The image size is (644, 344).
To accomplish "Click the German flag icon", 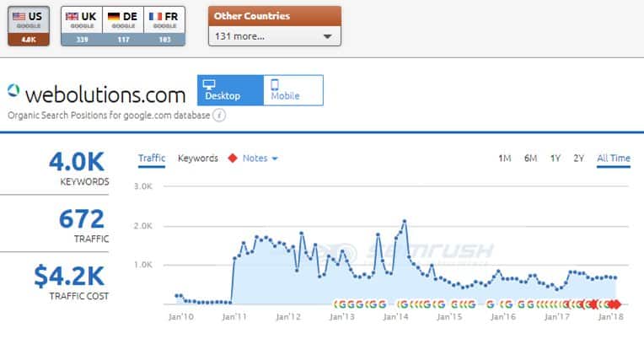I will point(114,16).
